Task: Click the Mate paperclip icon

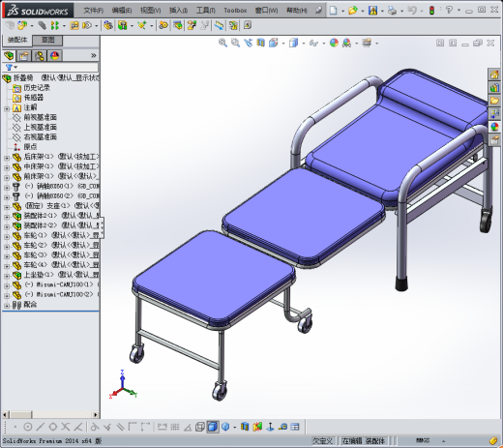Action: point(42,25)
